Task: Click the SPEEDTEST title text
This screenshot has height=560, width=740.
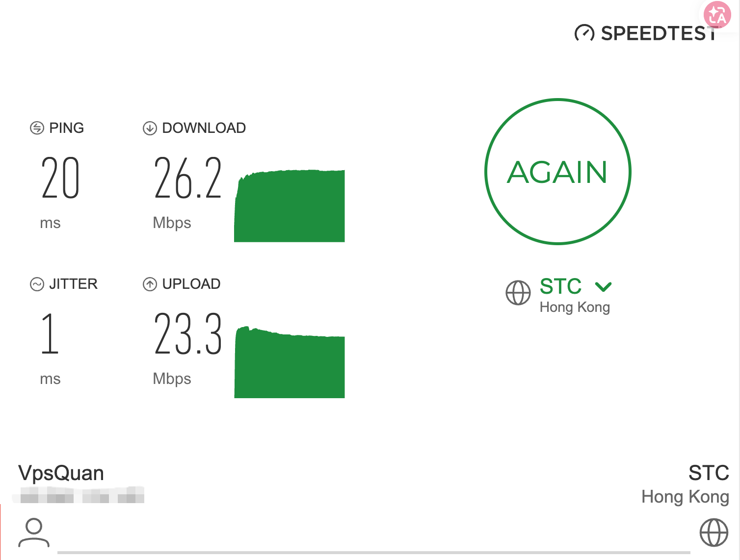Action: pos(658,33)
